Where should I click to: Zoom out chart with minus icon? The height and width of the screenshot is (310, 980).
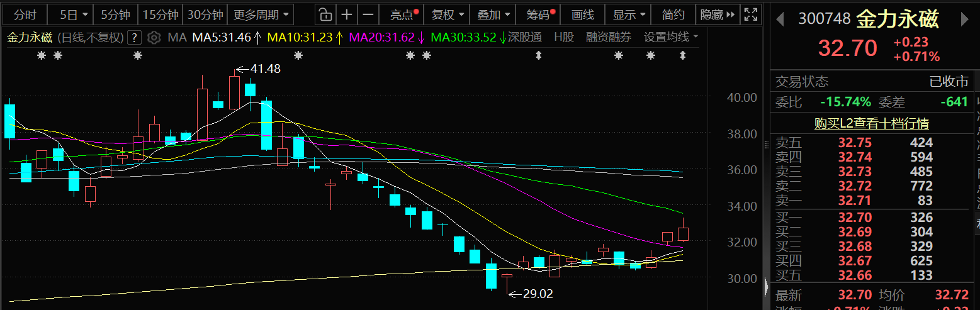[x=369, y=14]
